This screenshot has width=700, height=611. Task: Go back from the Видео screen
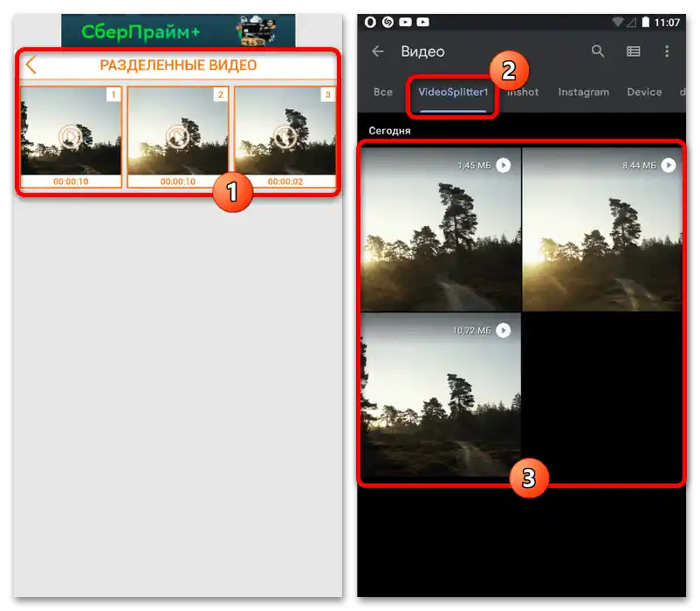click(378, 51)
